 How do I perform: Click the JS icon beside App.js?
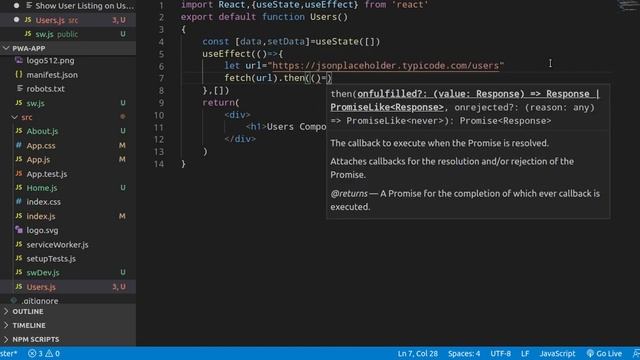coord(19,159)
